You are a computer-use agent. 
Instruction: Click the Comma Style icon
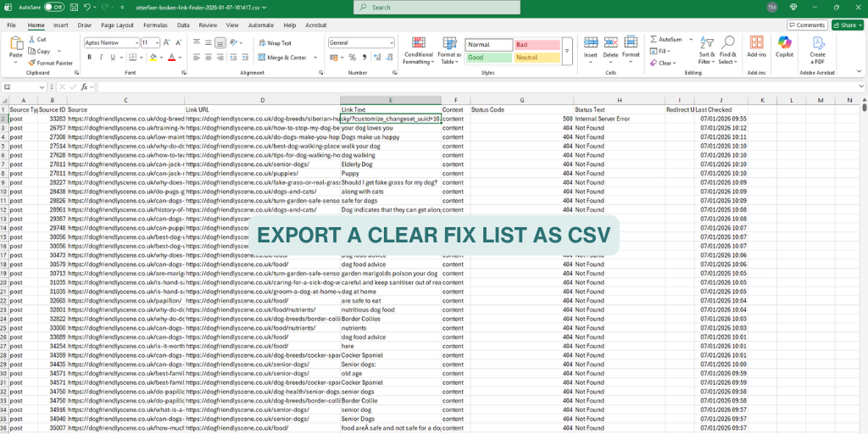(364, 58)
